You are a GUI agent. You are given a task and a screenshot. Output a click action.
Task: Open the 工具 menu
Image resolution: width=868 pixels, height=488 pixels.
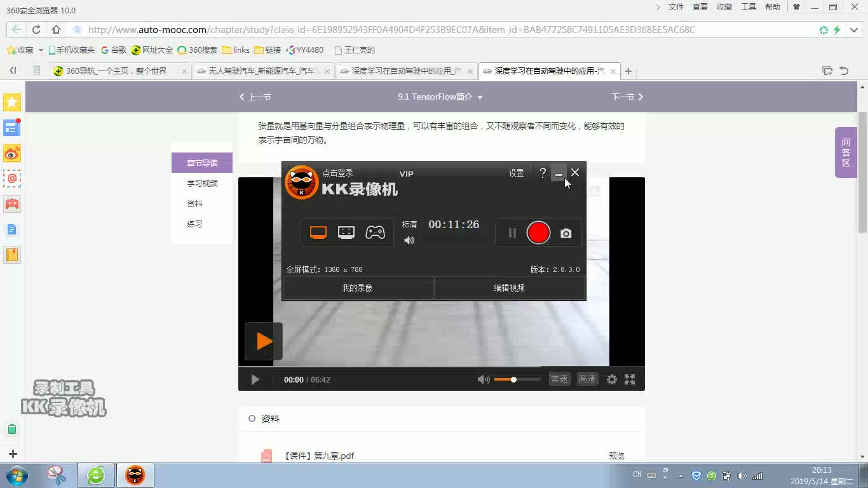(x=749, y=7)
